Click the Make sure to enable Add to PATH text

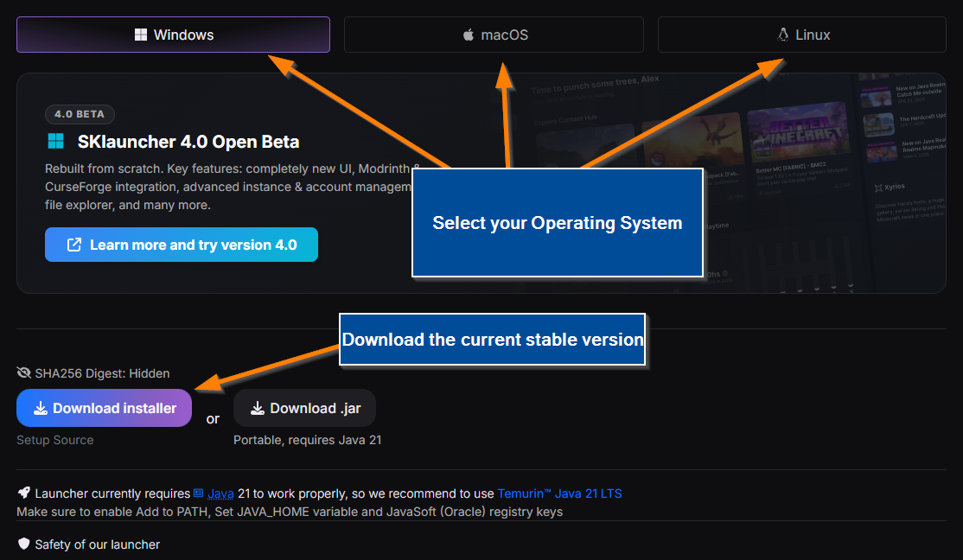(x=290, y=512)
